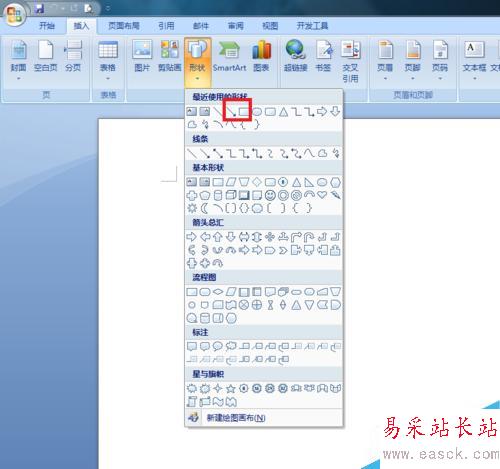Click the 图片 picture button
The image size is (500, 469).
click(142, 56)
